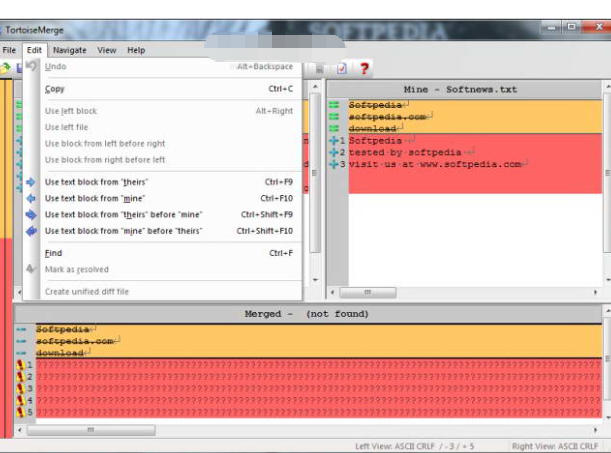Click double right-arrow icon for theirs before mine
This screenshot has height=453, width=611.
coord(31,215)
